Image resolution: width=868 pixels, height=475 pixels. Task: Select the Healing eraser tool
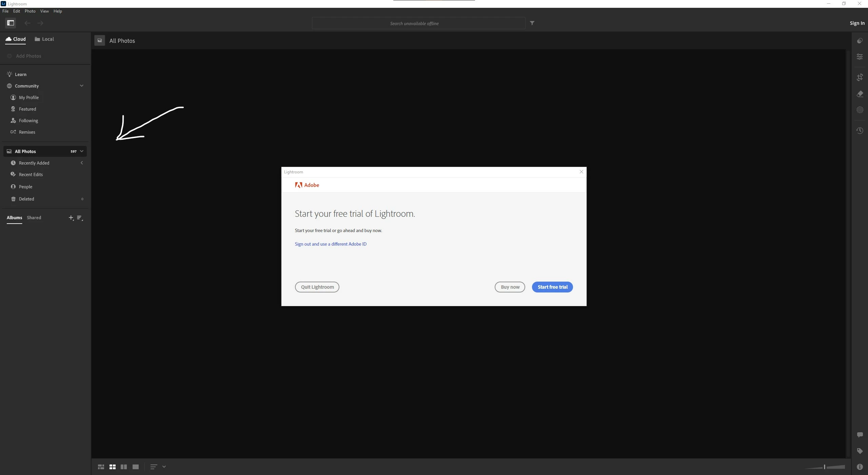[x=860, y=94]
